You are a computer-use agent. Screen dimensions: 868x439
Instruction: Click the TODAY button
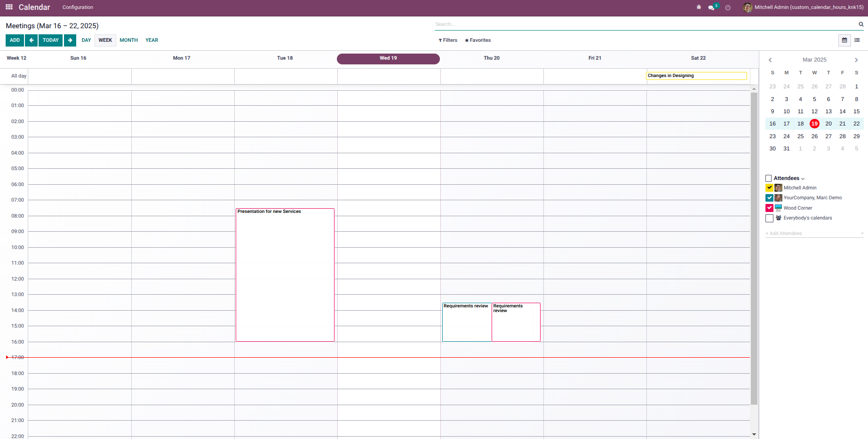click(x=50, y=40)
